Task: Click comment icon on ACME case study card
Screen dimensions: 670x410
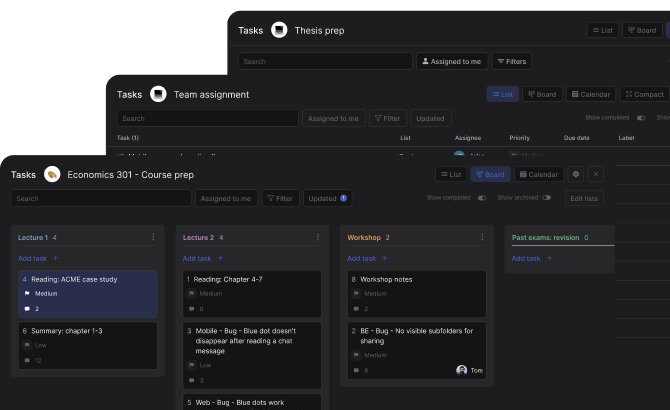Action: point(27,309)
